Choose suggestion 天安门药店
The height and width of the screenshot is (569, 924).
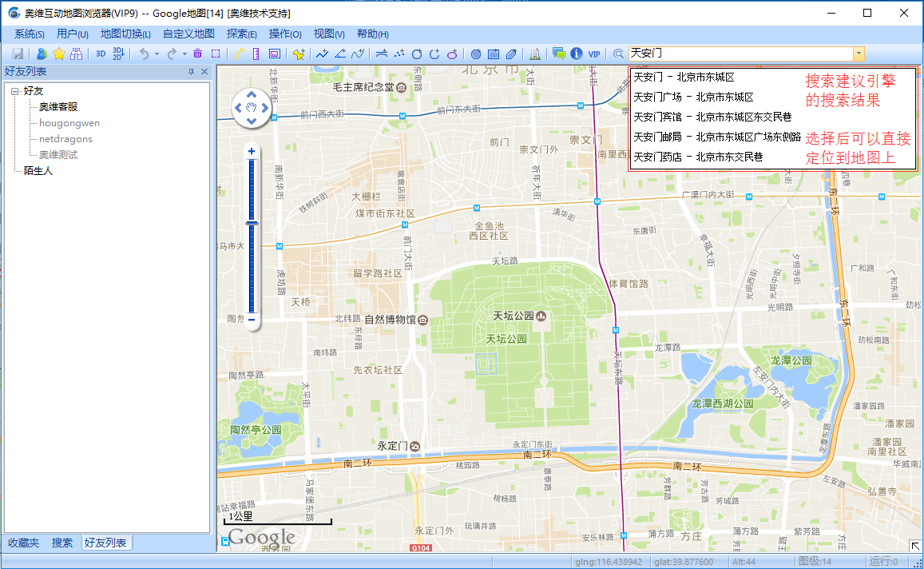(x=698, y=157)
